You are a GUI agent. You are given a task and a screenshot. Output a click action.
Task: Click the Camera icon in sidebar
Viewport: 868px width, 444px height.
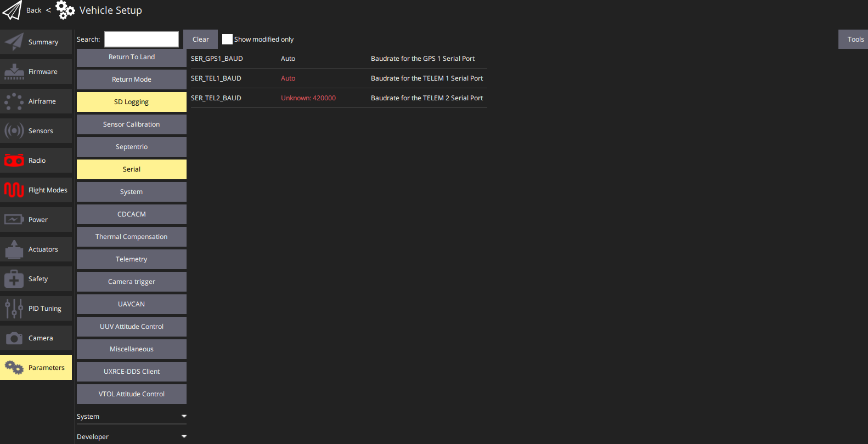14,338
